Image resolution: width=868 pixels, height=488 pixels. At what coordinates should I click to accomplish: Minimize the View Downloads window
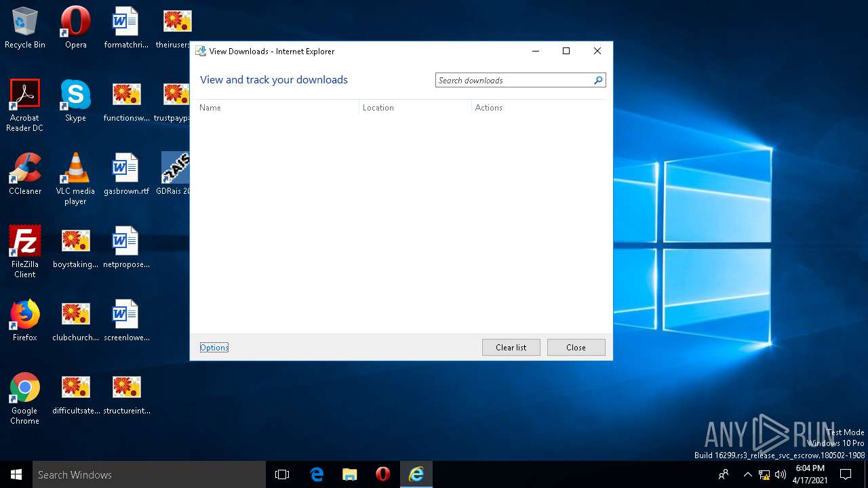click(x=535, y=51)
